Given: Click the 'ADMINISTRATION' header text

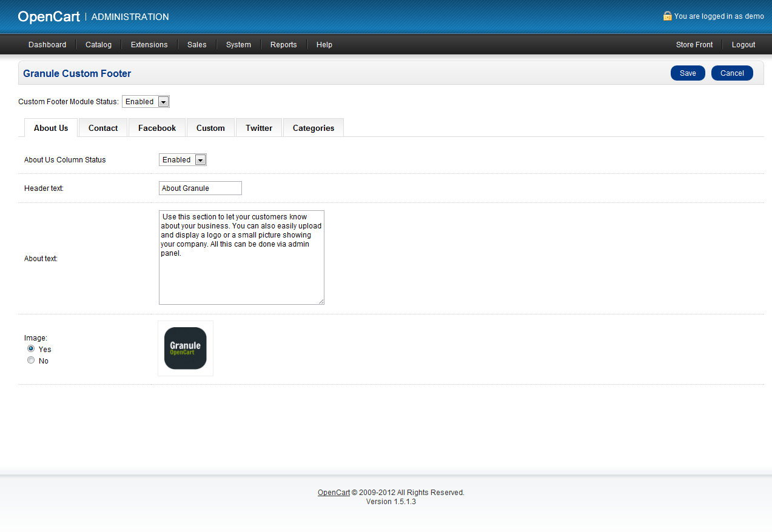Looking at the screenshot, I should (130, 17).
